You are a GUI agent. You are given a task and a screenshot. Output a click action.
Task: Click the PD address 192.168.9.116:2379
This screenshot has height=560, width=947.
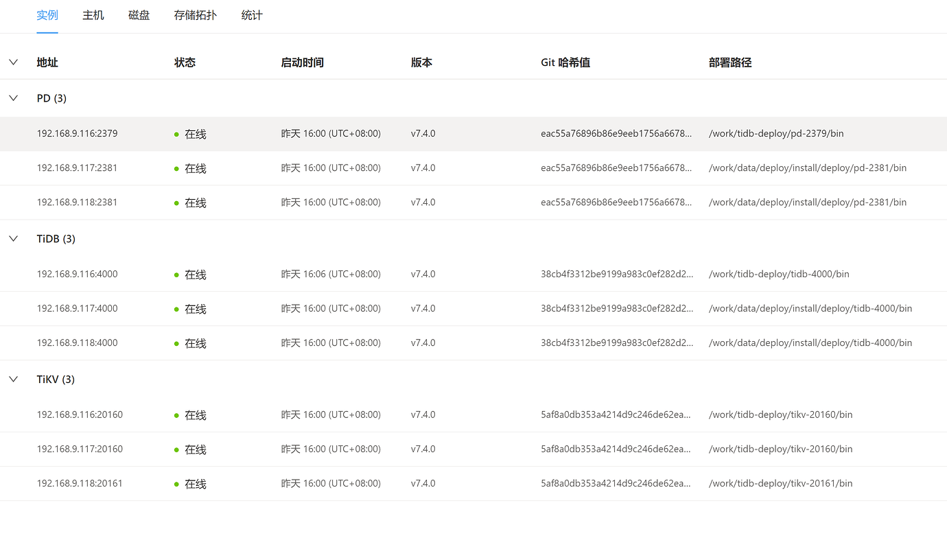[77, 133]
